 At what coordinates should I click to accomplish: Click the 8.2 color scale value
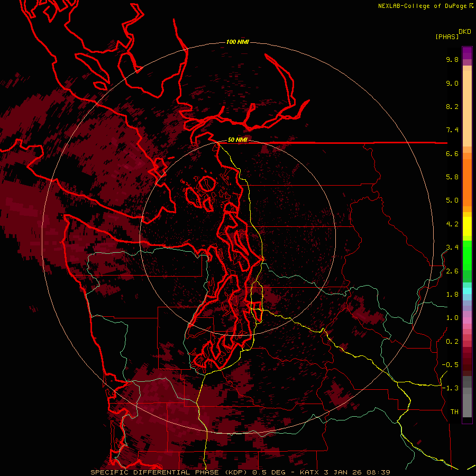452,106
